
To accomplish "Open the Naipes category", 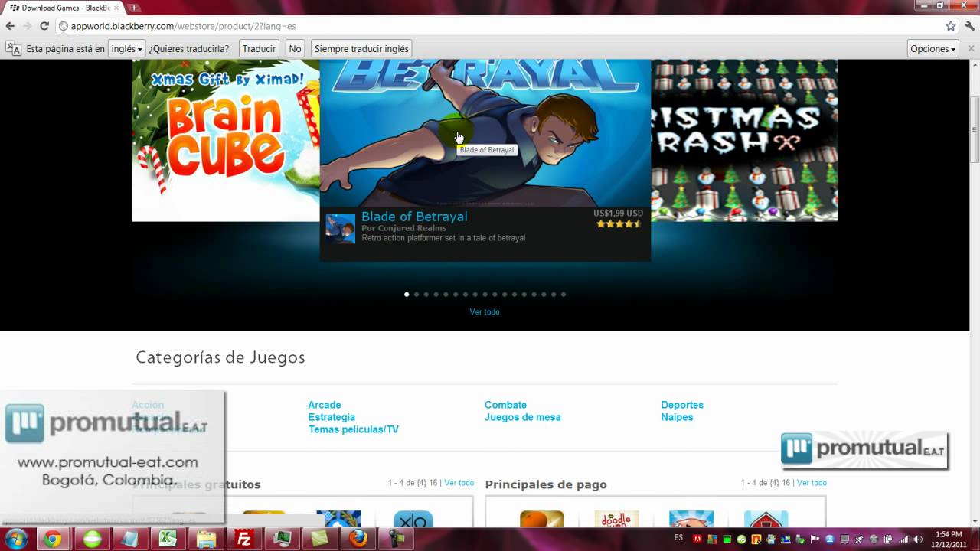I will coord(677,417).
